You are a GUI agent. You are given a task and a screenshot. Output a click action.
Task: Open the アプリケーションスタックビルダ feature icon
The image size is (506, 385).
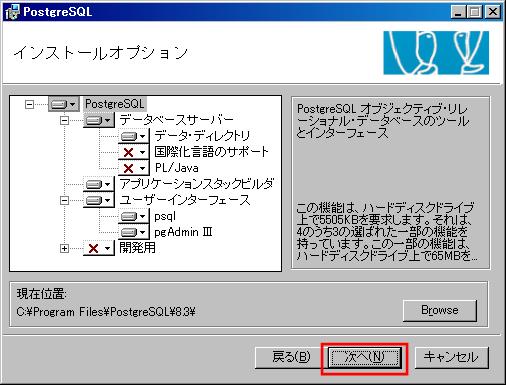tap(98, 184)
